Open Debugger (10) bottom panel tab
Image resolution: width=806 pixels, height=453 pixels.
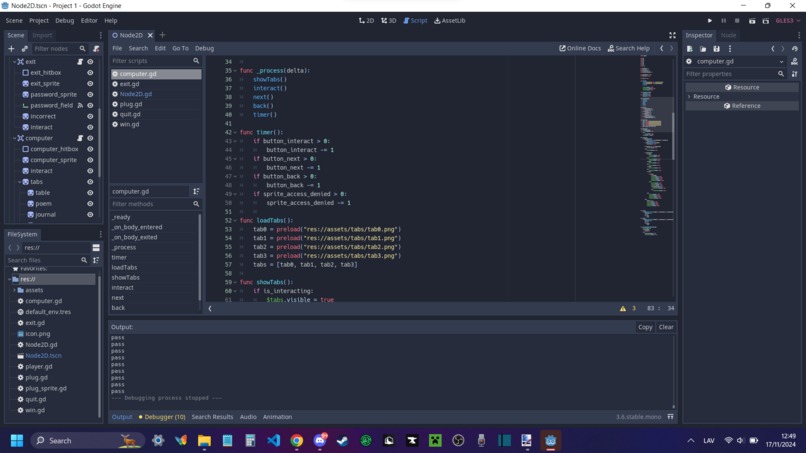[162, 417]
